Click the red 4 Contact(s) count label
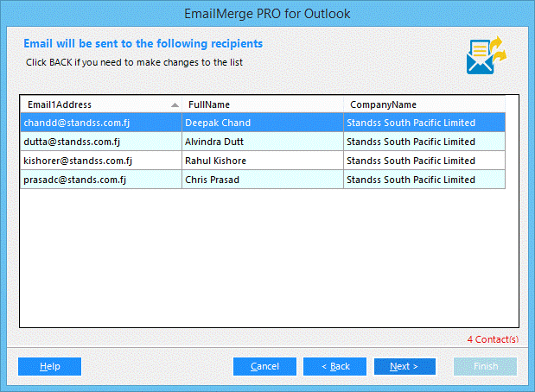Screen dimensions: 535x392 point(493,339)
